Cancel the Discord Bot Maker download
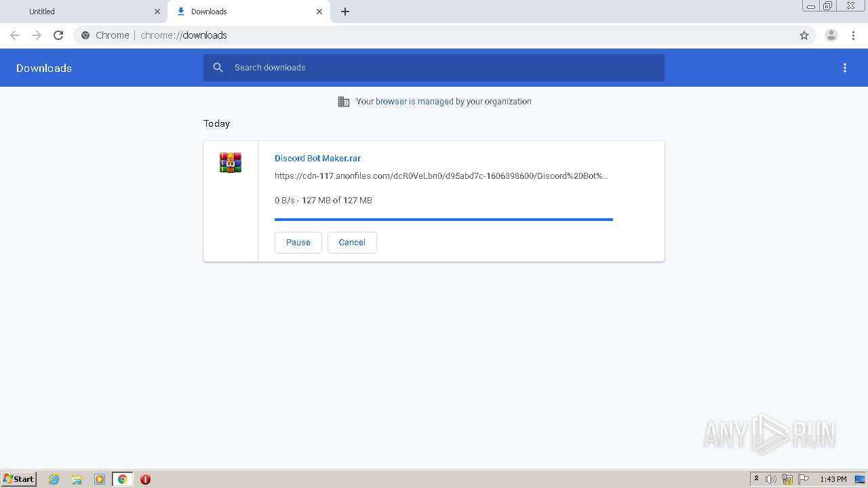Viewport: 868px width, 488px height. coord(352,243)
